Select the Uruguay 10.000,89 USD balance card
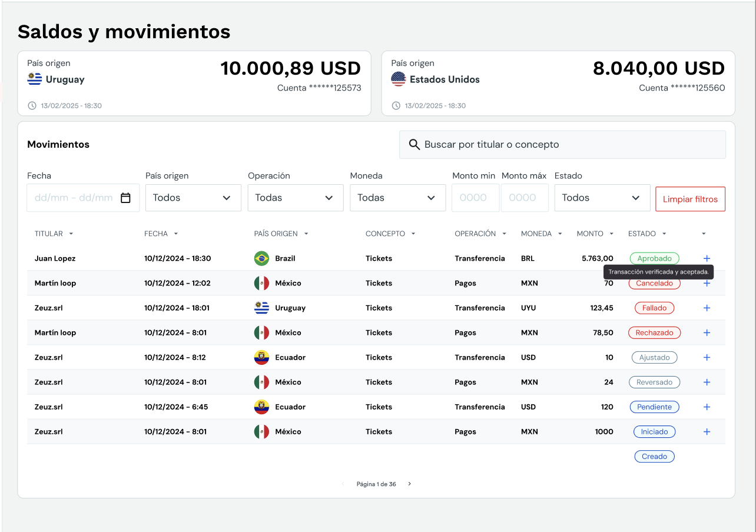This screenshot has height=532, width=756. click(x=194, y=83)
